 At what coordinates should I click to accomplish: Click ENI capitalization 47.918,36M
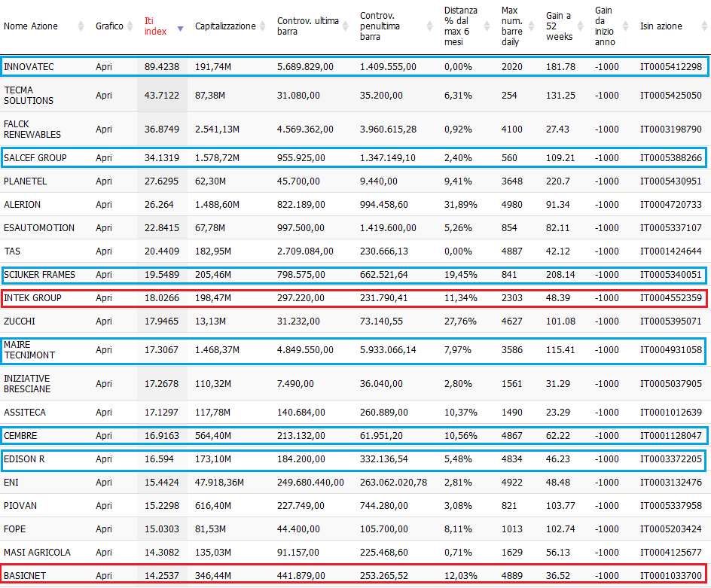click(219, 483)
